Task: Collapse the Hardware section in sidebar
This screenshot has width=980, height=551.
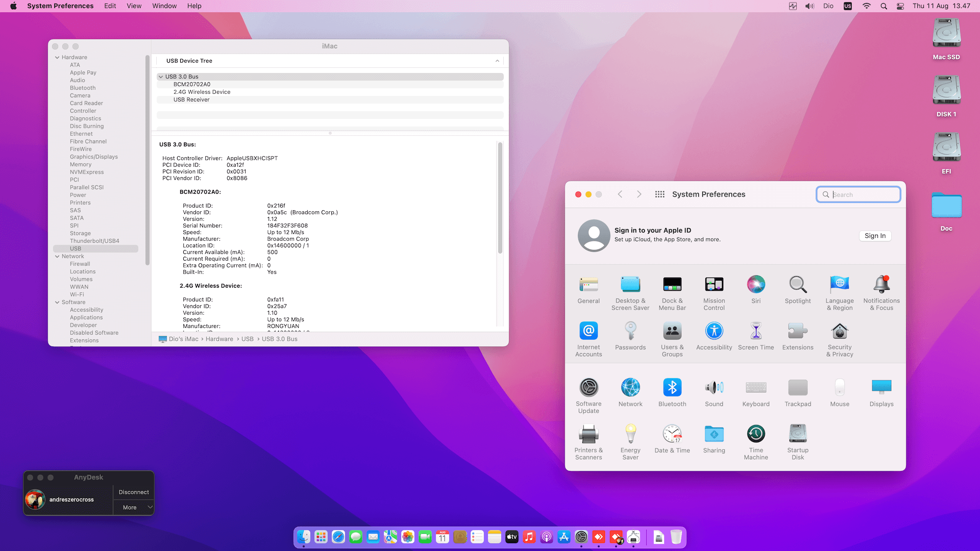Action: (57, 57)
